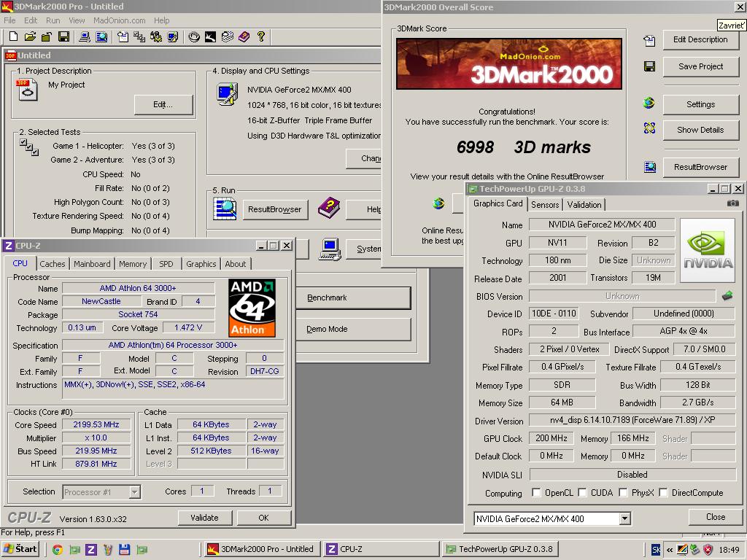Click the New project toolbar icon
Viewport: 747px width, 560px height.
click(x=13, y=36)
